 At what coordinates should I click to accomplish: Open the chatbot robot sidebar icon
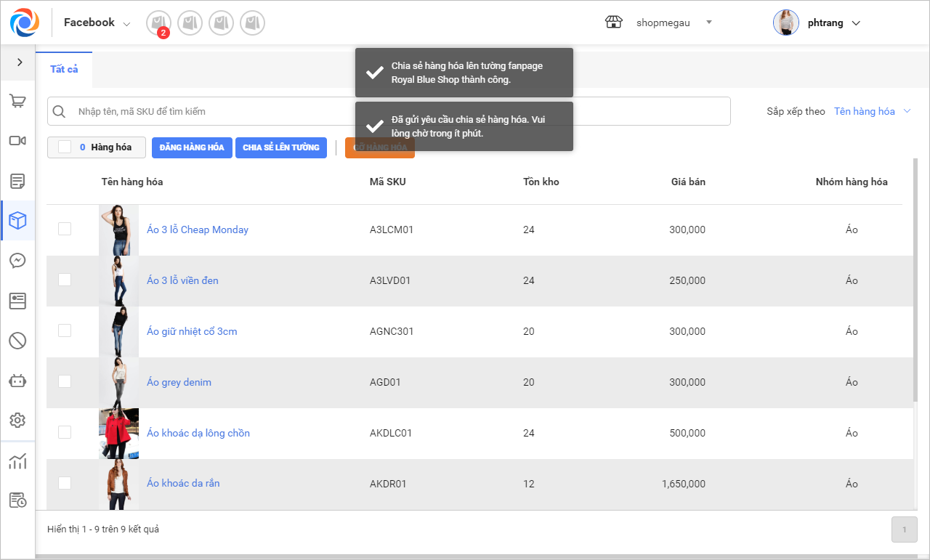(x=17, y=381)
